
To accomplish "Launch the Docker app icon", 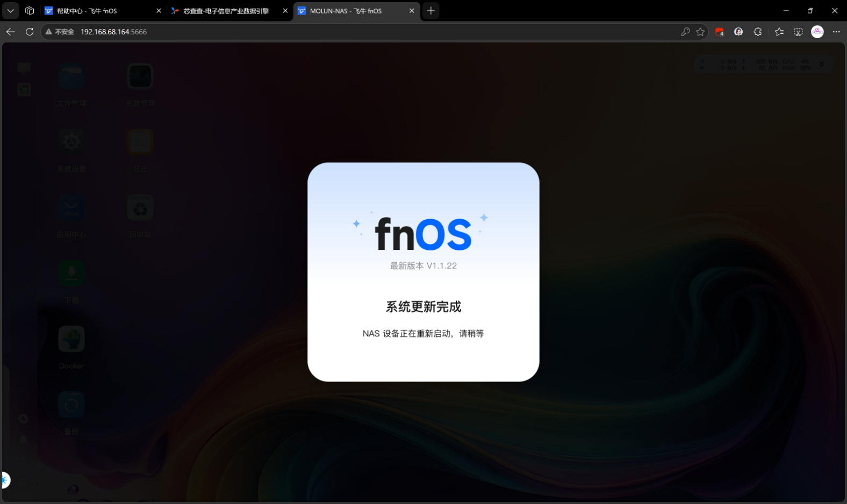I will (71, 339).
